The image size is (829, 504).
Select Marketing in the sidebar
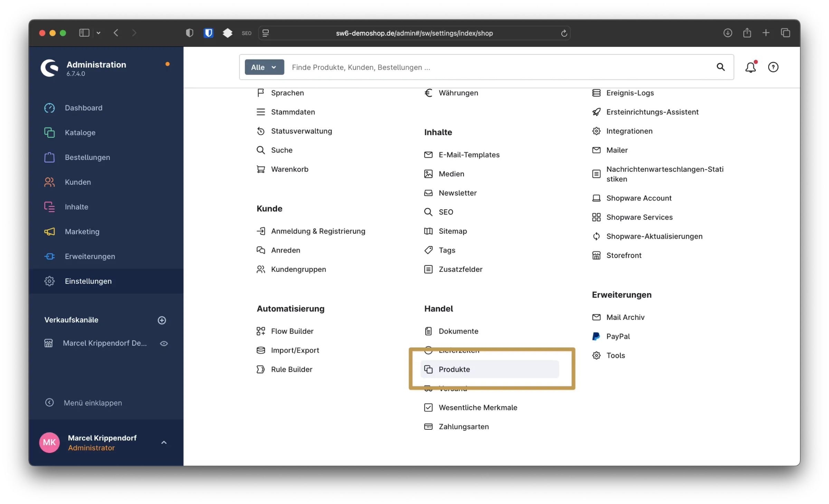pos(82,232)
